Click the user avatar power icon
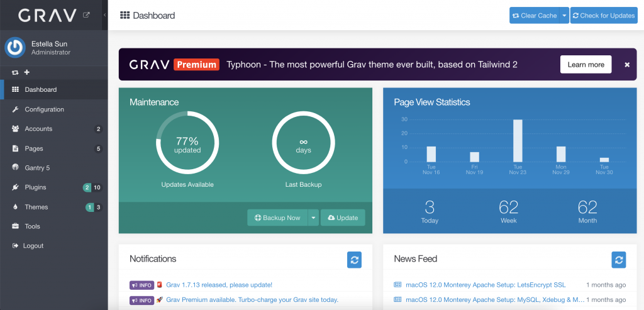Screen dimensions: 644x310 [x=15, y=47]
